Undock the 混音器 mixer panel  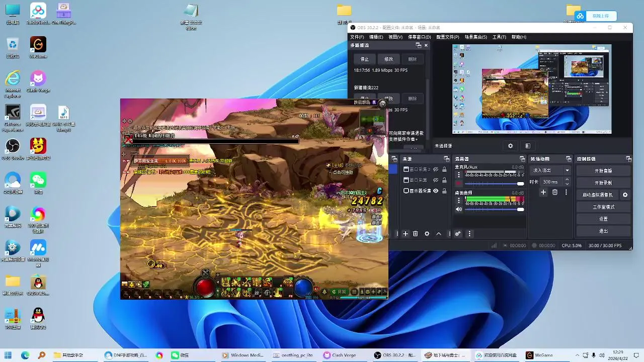522,159
